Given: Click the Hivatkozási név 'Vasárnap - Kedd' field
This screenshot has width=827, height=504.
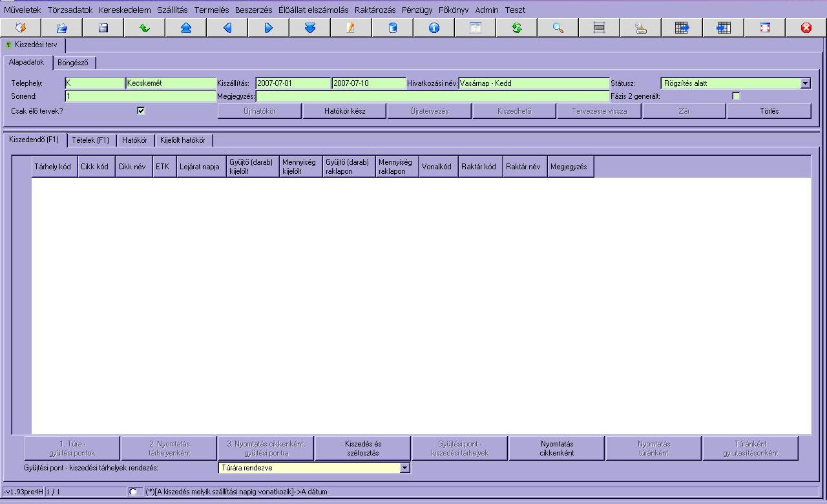Looking at the screenshot, I should click(534, 83).
